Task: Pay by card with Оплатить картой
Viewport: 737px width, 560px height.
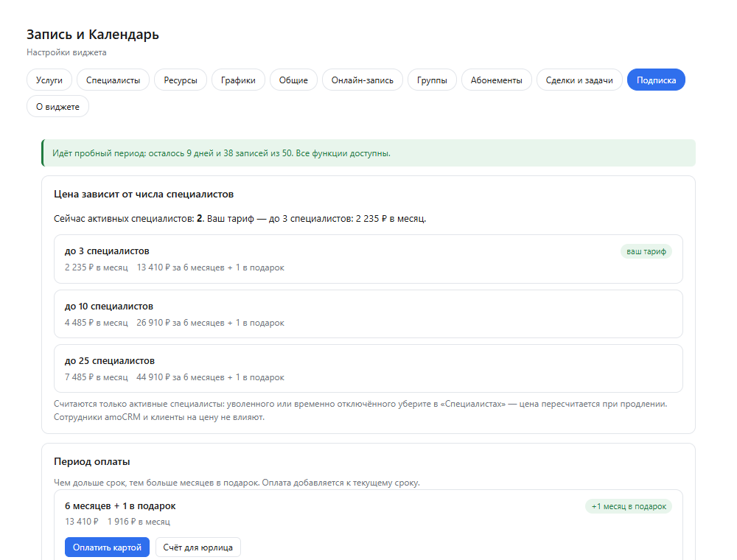Action: 107,547
